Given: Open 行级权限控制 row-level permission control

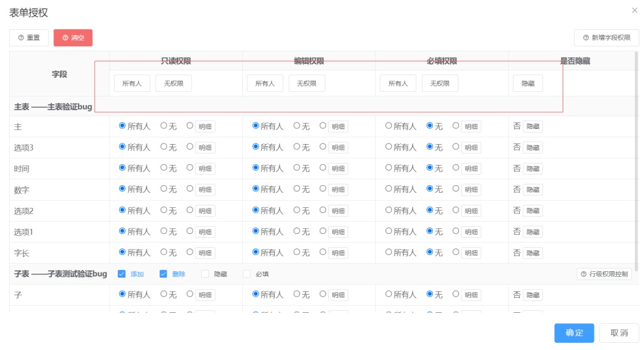Looking at the screenshot, I should [x=604, y=274].
